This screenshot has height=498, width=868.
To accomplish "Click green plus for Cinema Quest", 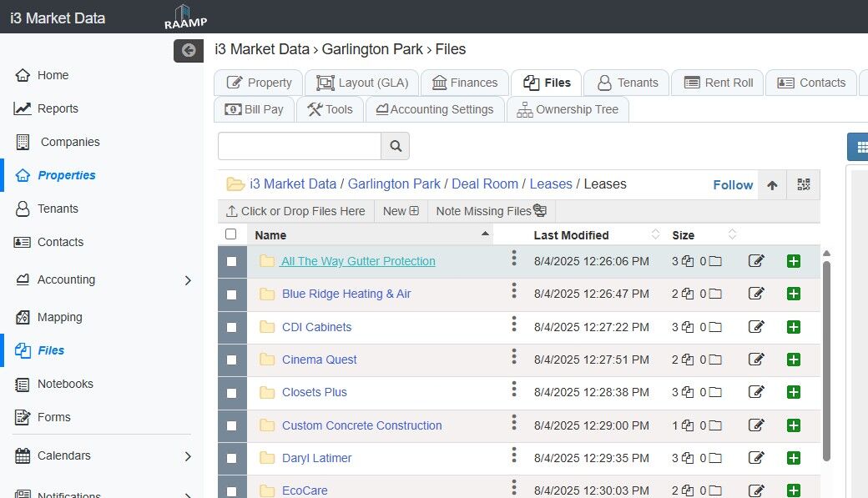I will pos(793,360).
